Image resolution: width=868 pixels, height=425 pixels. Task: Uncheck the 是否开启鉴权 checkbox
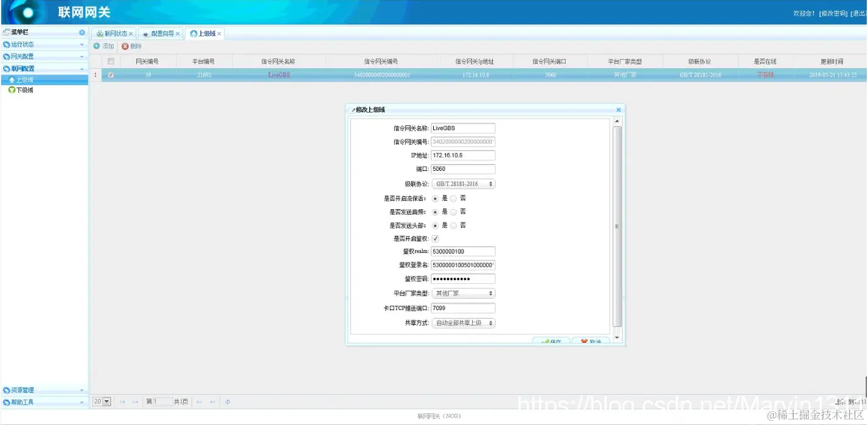pyautogui.click(x=436, y=238)
